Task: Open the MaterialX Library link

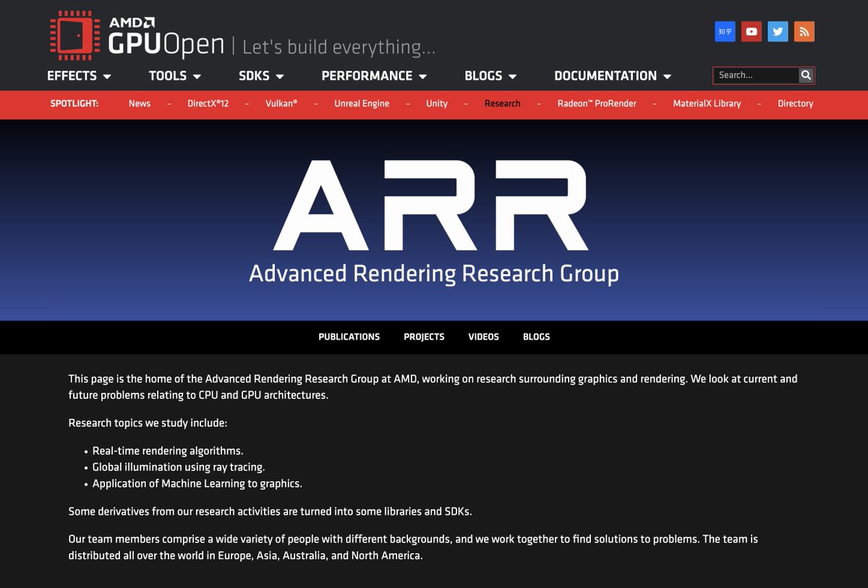Action: [707, 103]
